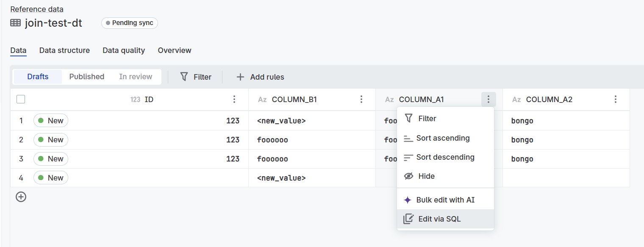Screen dimensions: 644x247
Task: Click the Az text type icon on COLUMN_B1
Action: coord(262,99)
